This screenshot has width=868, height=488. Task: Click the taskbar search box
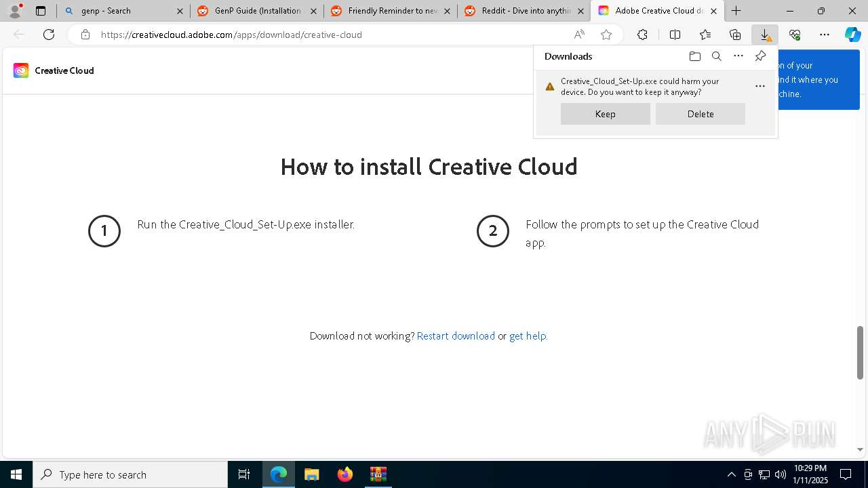pos(130,474)
